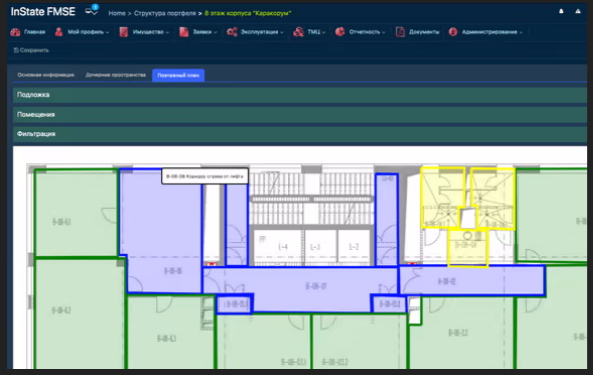This screenshot has height=375, width=593.
Task: Click the B-08-06 Коридор справа от лифта tooltip
Action: [x=205, y=176]
